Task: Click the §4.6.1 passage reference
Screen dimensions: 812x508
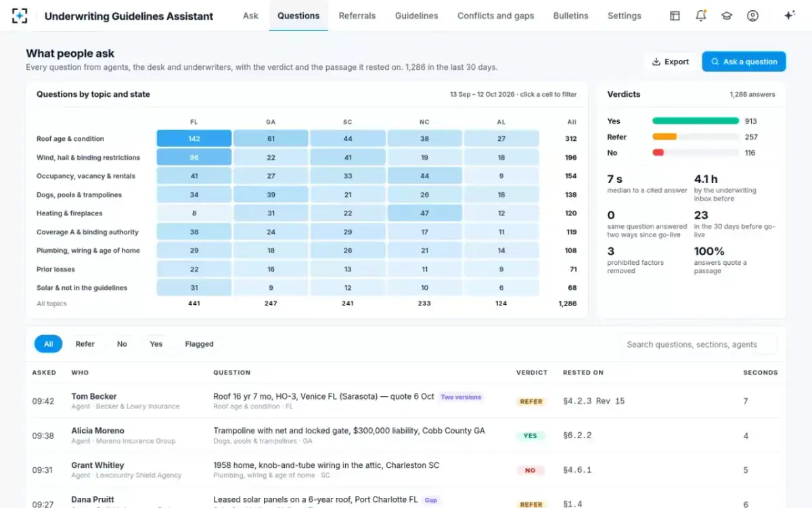Action: [577, 470]
